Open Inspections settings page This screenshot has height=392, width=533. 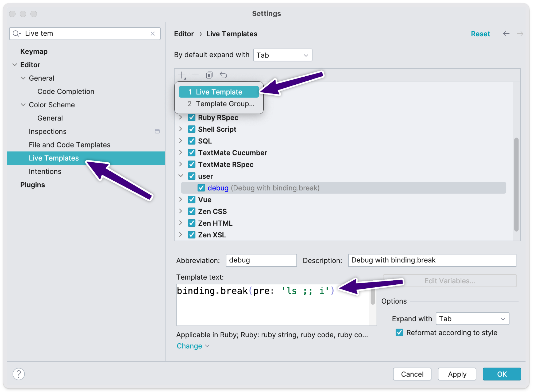[x=48, y=132]
